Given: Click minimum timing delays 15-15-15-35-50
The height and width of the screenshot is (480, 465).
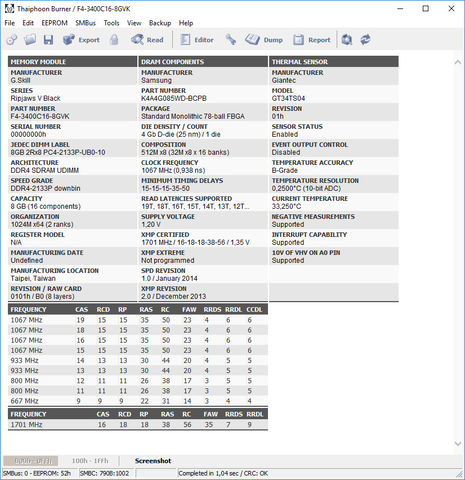Looking at the screenshot, I should [x=165, y=188].
